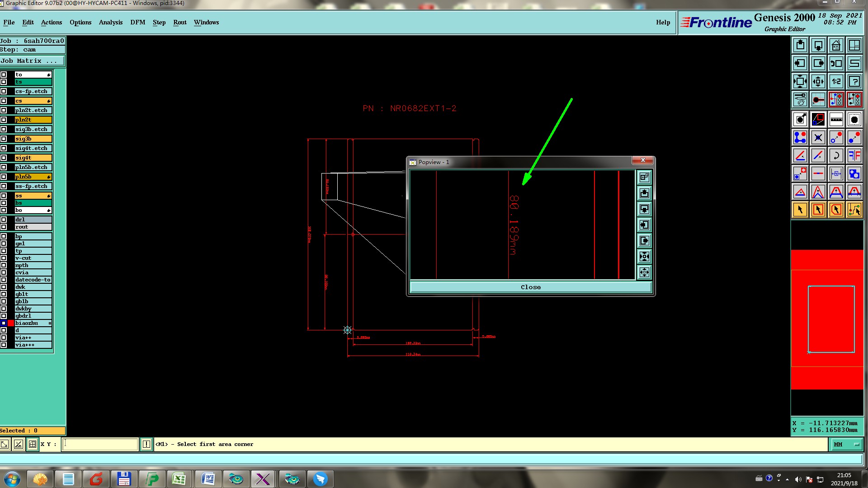Open the DFM menu
Screen dimensions: 868x488
(x=137, y=22)
